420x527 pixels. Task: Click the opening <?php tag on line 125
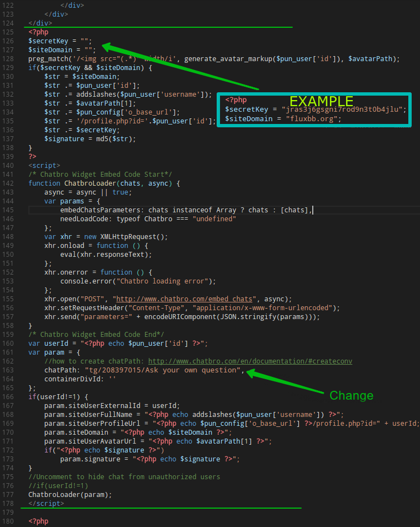click(x=38, y=32)
